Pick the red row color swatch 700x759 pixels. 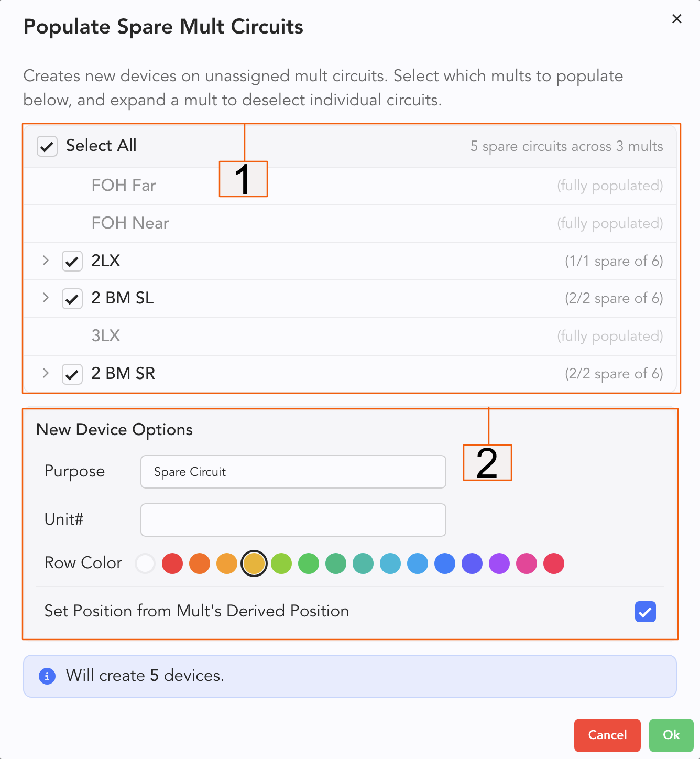tap(172, 563)
